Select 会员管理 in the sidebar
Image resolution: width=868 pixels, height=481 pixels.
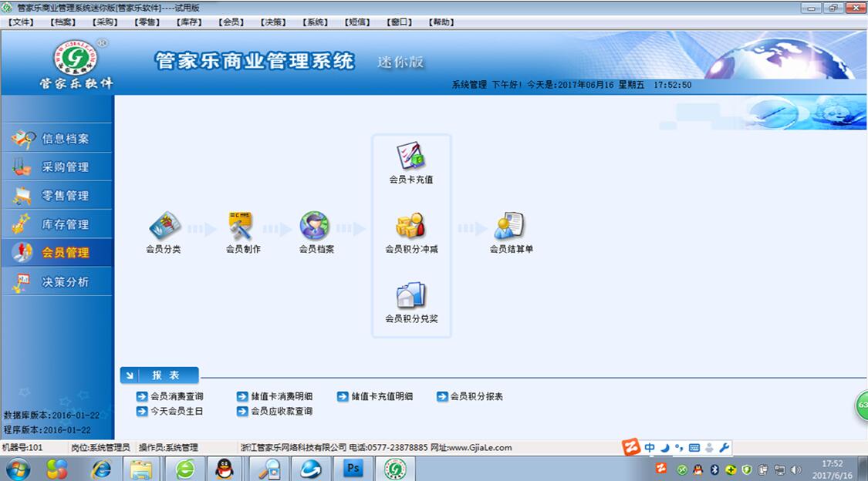coord(57,253)
